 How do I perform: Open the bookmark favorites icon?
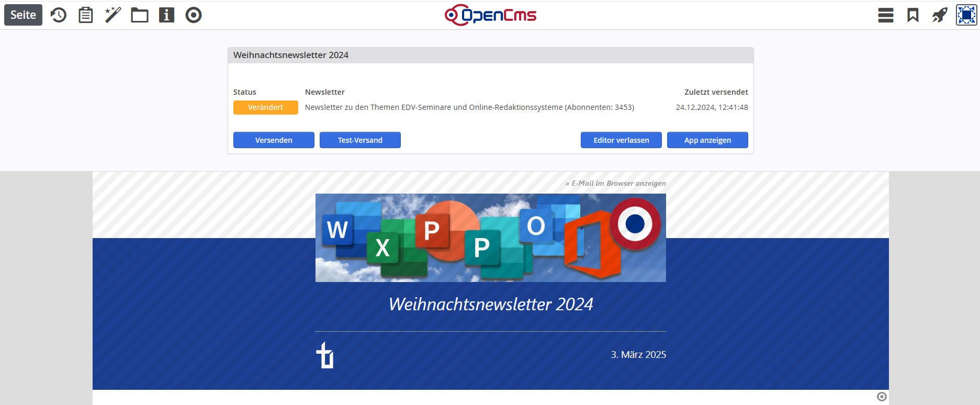[x=913, y=15]
